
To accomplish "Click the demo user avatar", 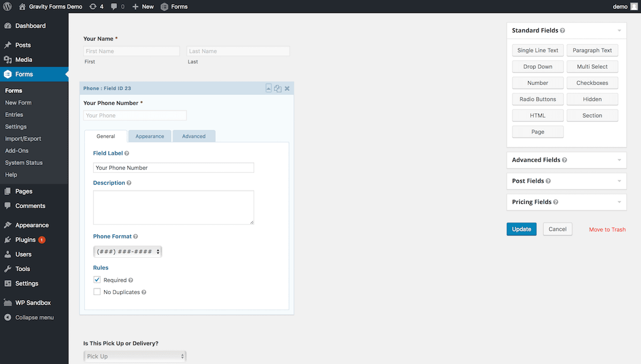I will click(x=634, y=6).
